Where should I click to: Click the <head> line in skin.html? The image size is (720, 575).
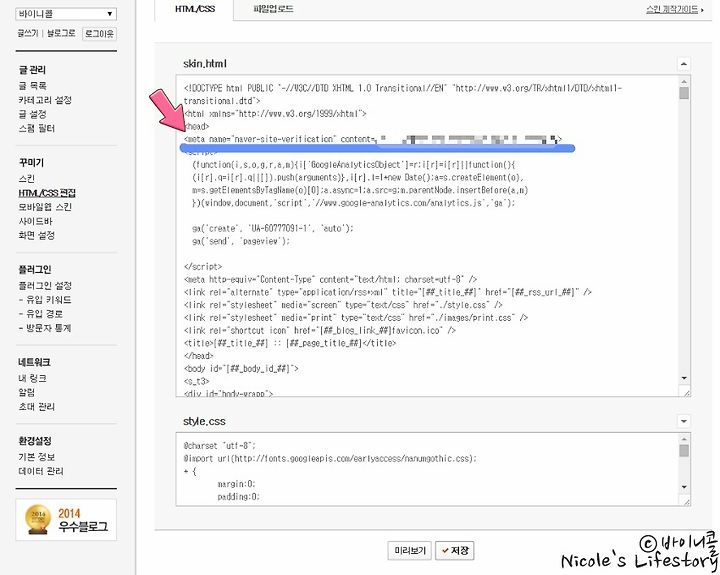(197, 126)
